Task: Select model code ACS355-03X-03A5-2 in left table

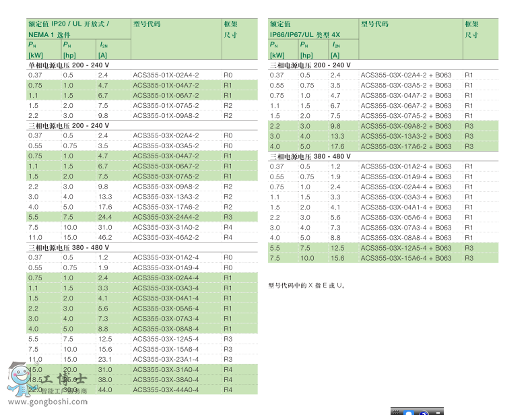Action: coord(166,146)
